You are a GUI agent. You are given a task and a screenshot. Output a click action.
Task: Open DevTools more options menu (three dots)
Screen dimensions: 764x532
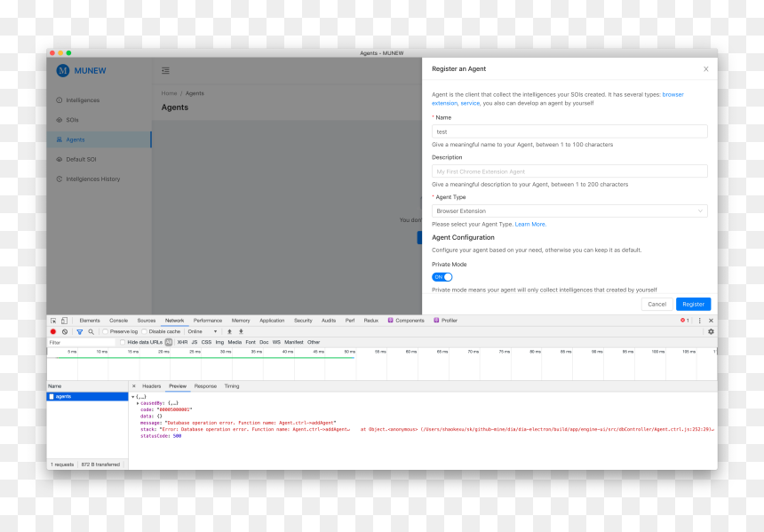(x=700, y=321)
